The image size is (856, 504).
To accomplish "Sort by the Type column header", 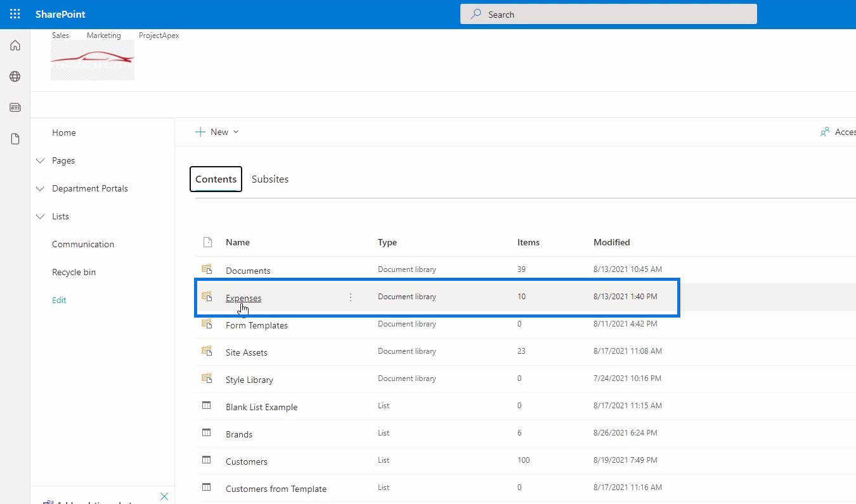I will (387, 242).
